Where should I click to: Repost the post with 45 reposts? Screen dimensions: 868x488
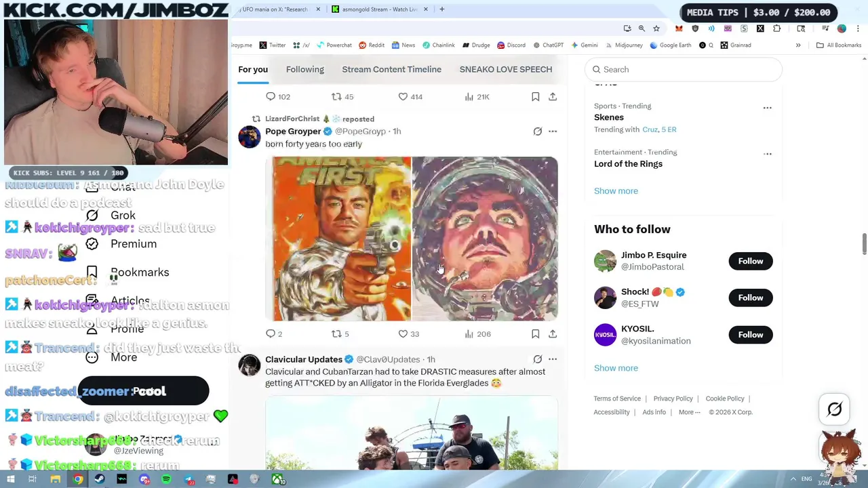pyautogui.click(x=342, y=97)
